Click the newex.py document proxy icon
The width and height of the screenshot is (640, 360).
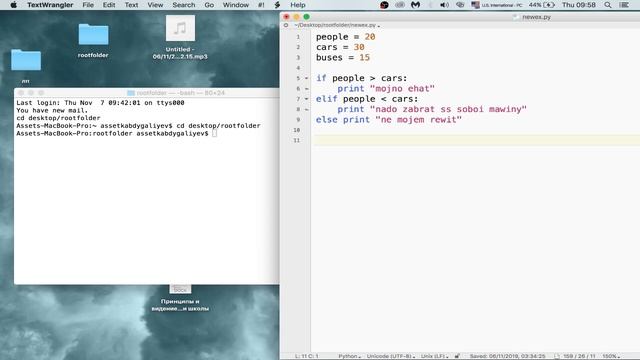coord(516,17)
